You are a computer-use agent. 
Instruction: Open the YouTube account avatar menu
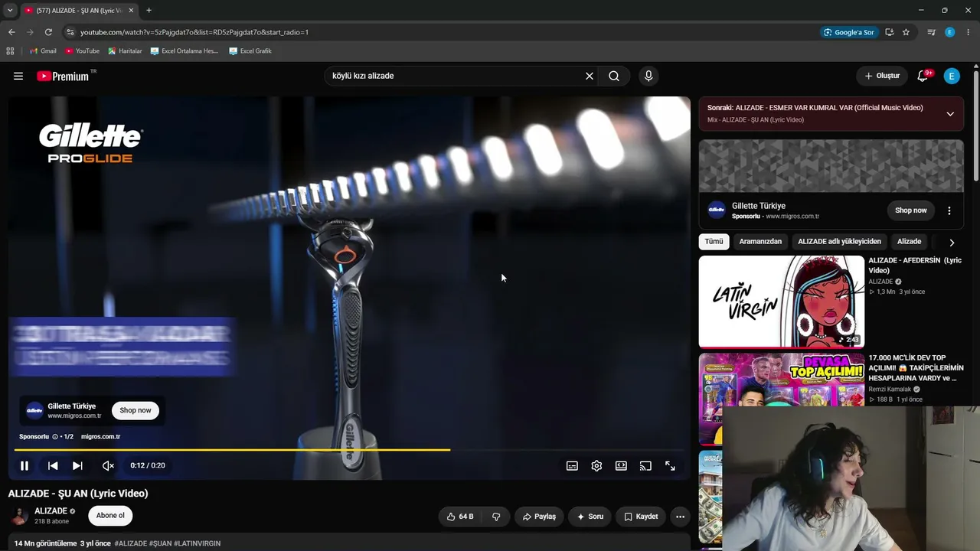952,76
